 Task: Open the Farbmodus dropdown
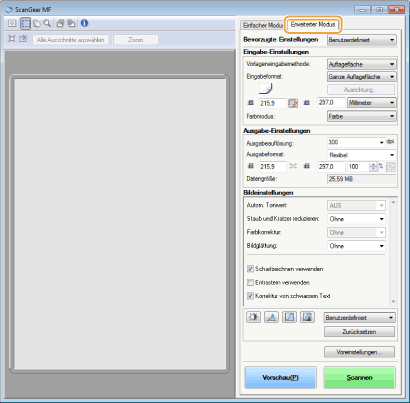[362, 116]
